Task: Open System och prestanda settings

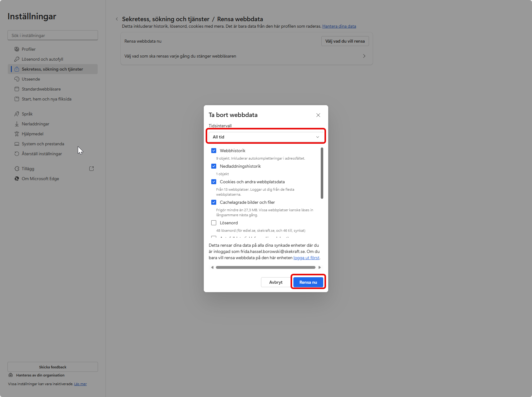Action: click(43, 144)
